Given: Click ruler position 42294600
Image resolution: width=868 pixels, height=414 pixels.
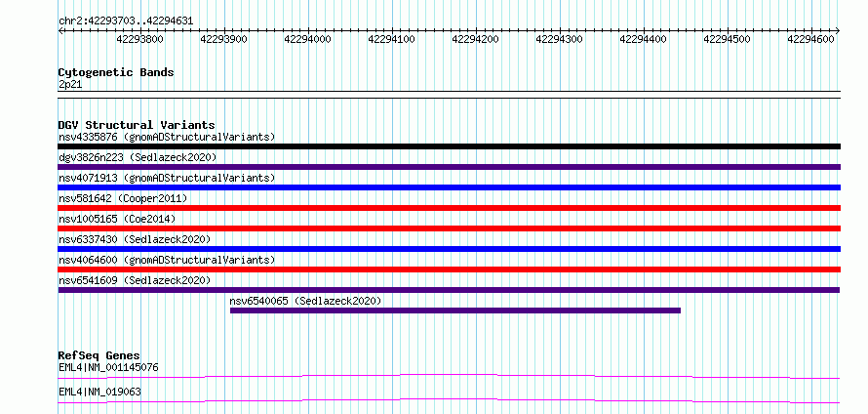Looking at the screenshot, I should point(811,39).
